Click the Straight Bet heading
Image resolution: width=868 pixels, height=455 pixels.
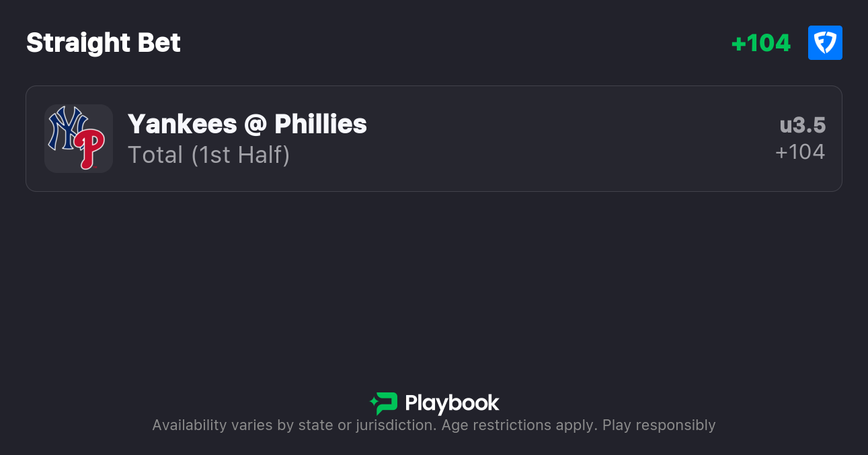104,43
